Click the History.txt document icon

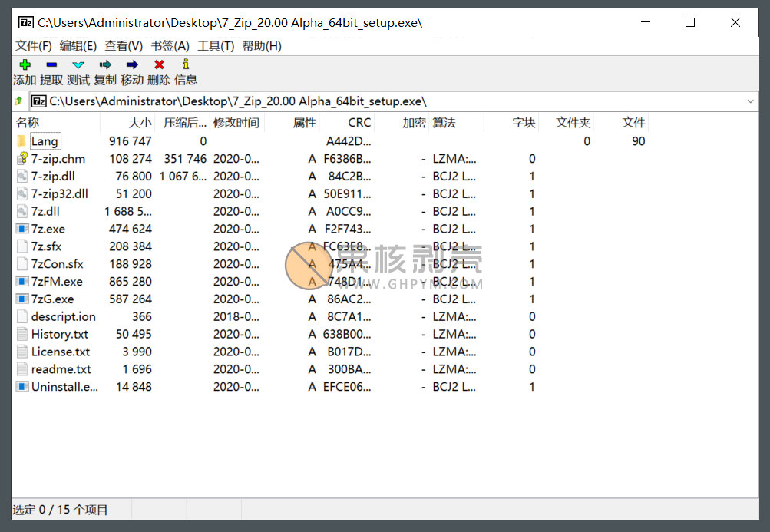21,334
